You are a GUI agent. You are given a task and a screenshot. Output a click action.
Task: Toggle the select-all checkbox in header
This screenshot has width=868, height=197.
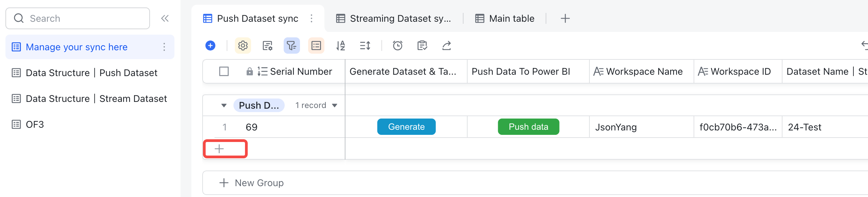224,71
